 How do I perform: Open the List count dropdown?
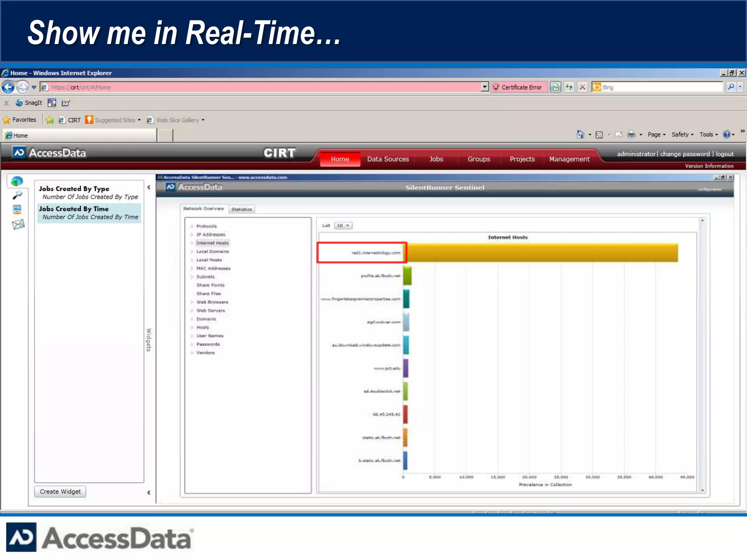click(x=343, y=226)
